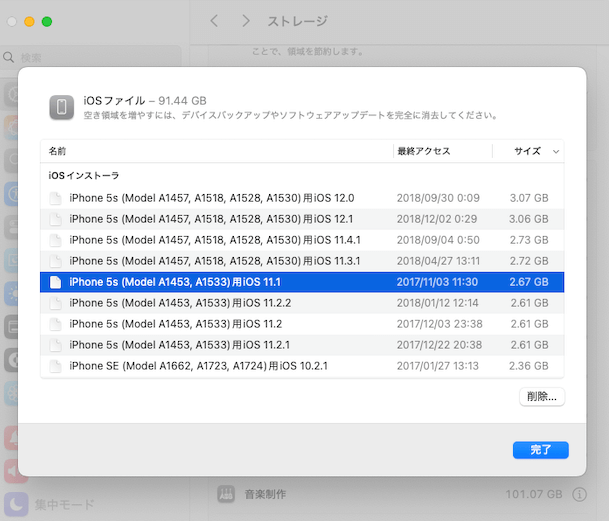Click the file icon of the iOS 11.1 row
The height and width of the screenshot is (521, 609).
tap(56, 282)
